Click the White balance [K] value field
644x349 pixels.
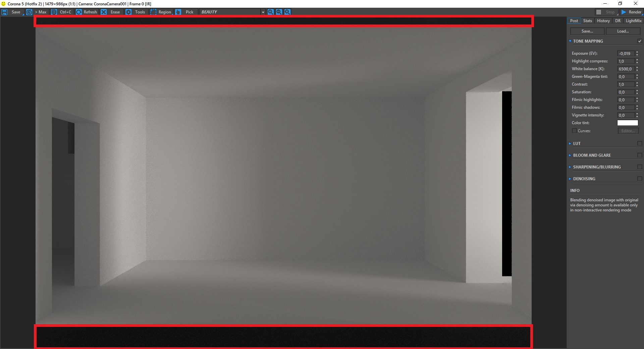[626, 69]
